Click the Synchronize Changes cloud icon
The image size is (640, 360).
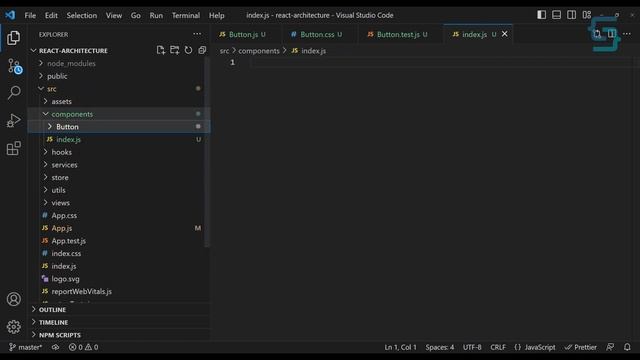pos(55,347)
